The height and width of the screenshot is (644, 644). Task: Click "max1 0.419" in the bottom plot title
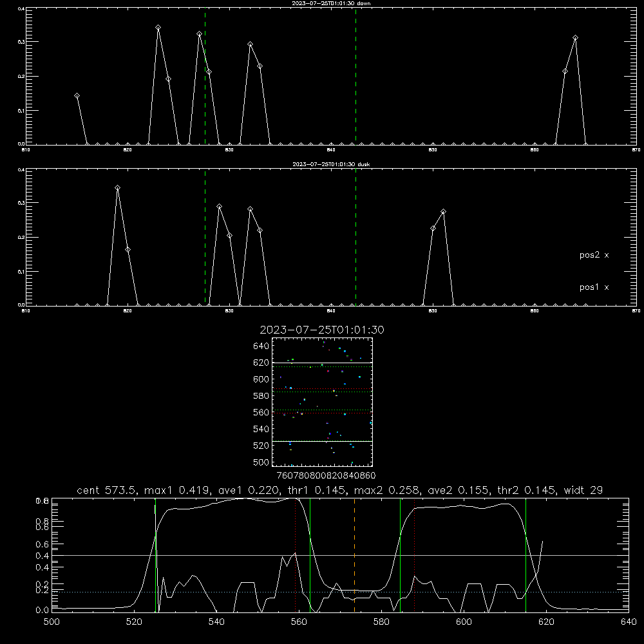(178, 490)
